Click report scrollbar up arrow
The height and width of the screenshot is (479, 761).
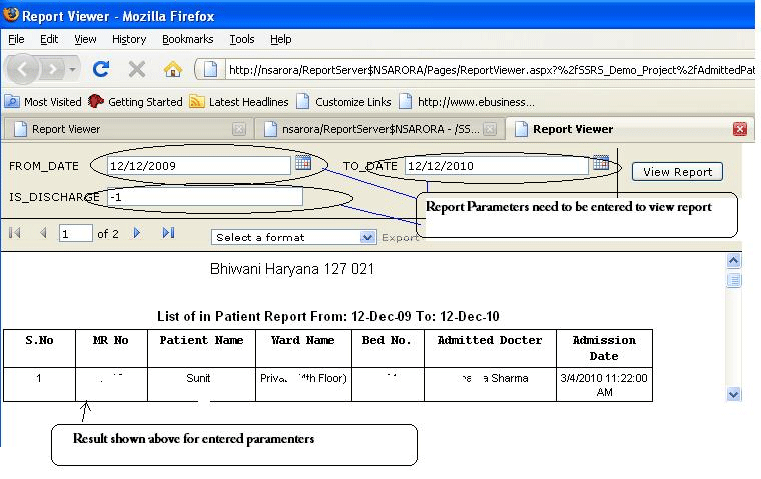coord(733,261)
